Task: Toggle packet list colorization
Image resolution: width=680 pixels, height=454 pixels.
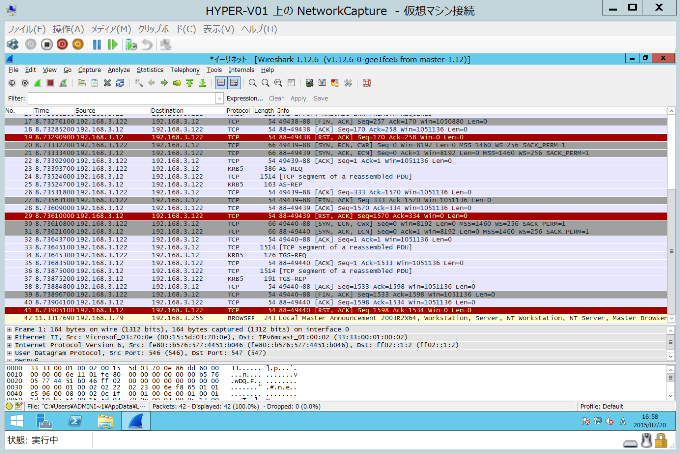Action: 221,83
